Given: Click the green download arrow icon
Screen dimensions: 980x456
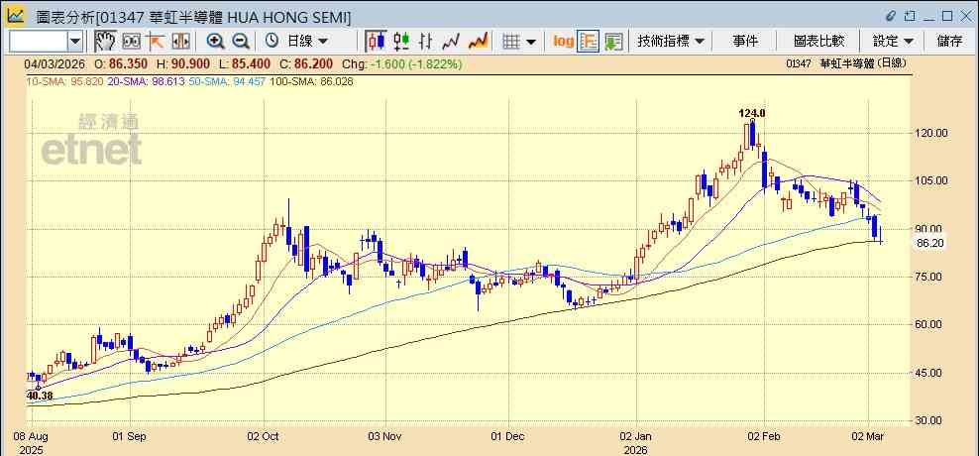Looking at the screenshot, I should (613, 42).
